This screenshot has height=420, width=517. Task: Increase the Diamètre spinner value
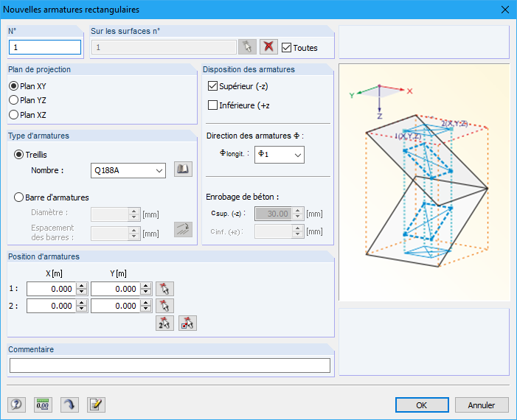[134, 211]
